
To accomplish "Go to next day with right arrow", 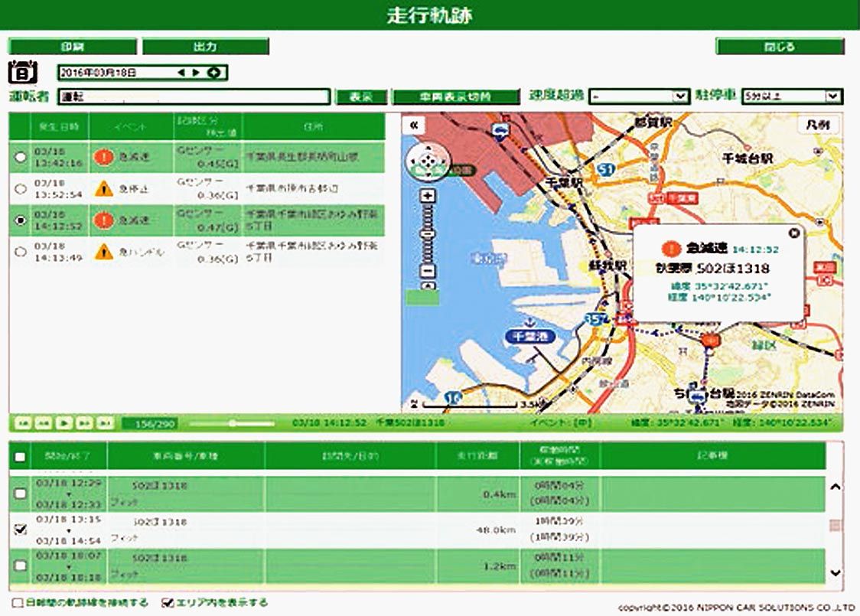I will [196, 73].
